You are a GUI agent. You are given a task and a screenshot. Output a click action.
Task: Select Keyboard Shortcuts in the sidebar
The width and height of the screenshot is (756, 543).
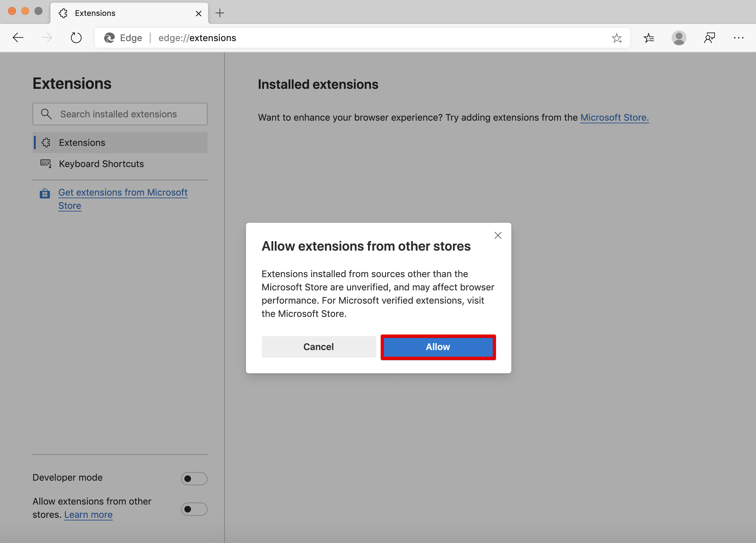point(101,164)
